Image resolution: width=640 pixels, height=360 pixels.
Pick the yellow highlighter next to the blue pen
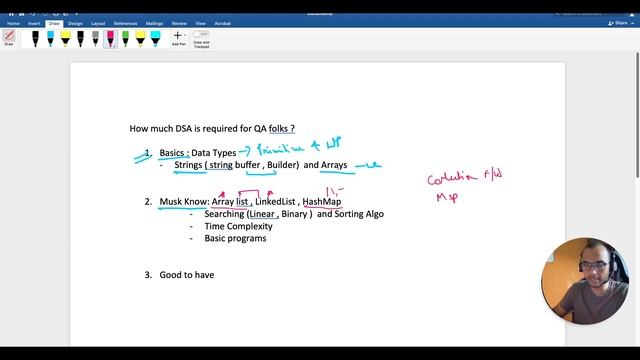pyautogui.click(x=65, y=39)
